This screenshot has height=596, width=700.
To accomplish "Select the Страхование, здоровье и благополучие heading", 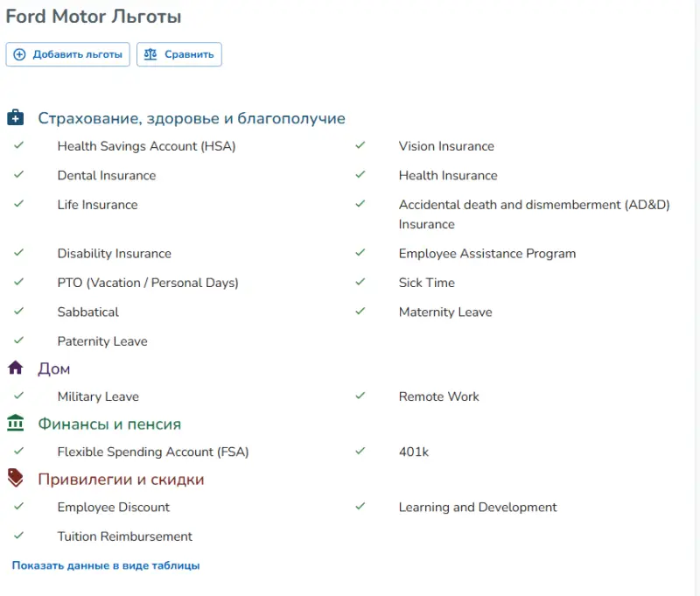I will tap(191, 118).
